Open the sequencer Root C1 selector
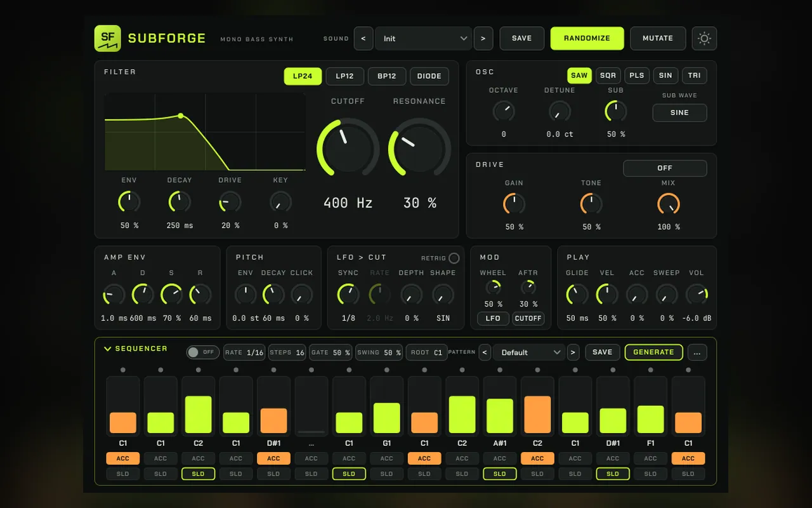 click(426, 352)
